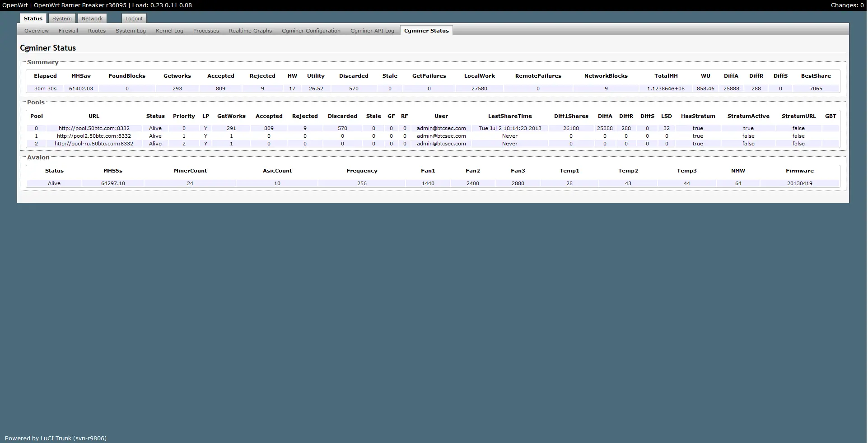Click pool URL http://pool2.50btc.com:8332

pyautogui.click(x=94, y=136)
